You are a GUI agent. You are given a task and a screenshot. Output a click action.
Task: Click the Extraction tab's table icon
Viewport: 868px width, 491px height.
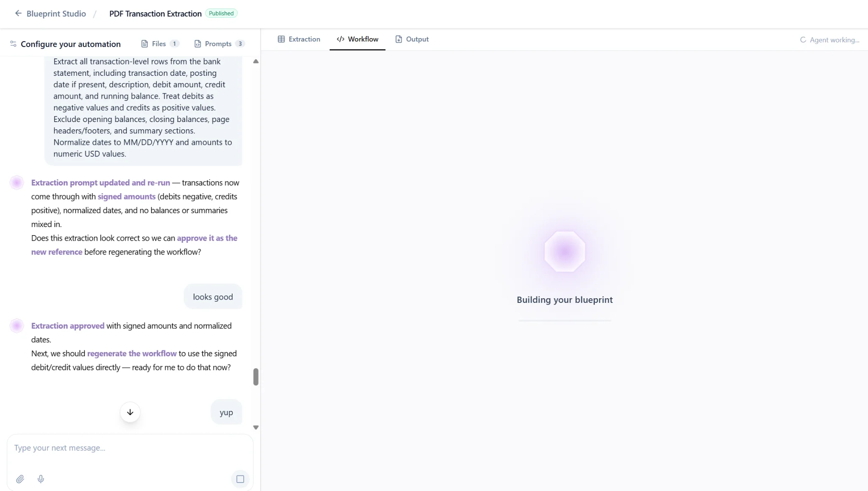(281, 39)
